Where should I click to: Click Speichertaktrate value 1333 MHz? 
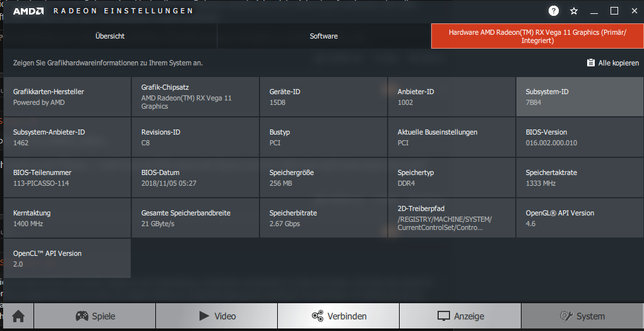pos(540,183)
